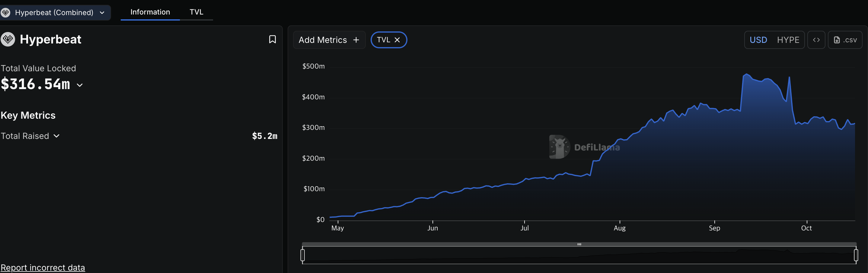
Task: Switch chart denomination to HYPE
Action: click(x=788, y=40)
